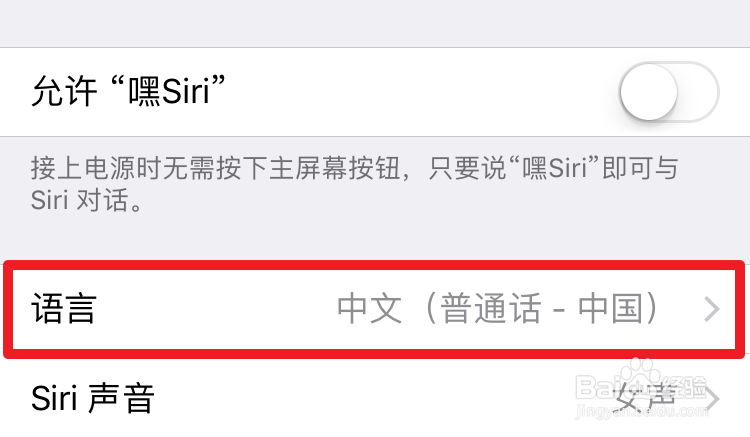Screen dimensions: 750x437
Task: Click the gray gap above the 语言 row
Action: click(x=374, y=240)
